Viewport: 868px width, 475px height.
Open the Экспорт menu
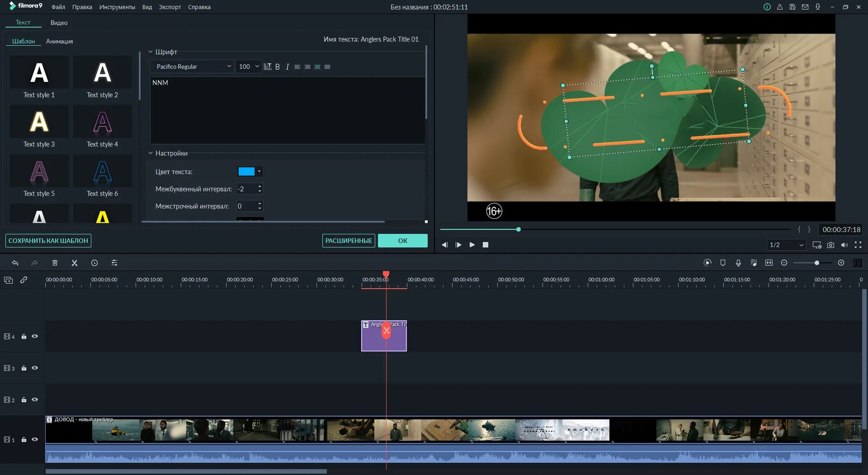tap(170, 7)
